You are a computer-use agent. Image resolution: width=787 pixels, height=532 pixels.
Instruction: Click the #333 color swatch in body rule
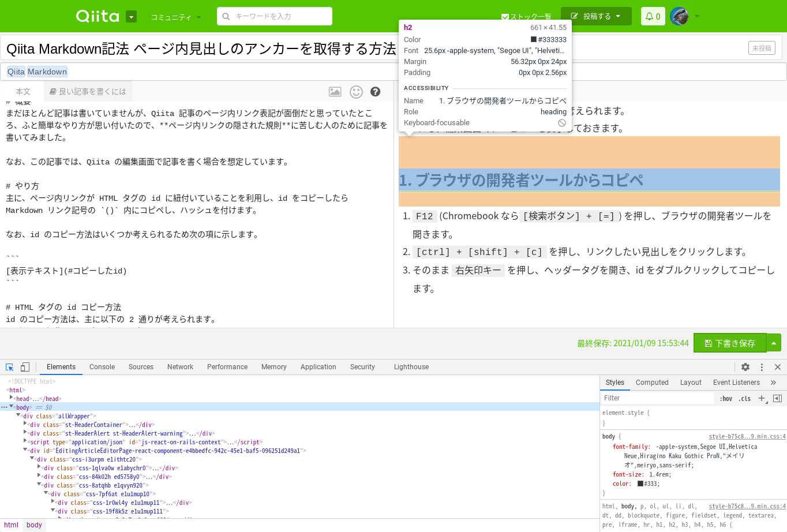[x=640, y=484]
